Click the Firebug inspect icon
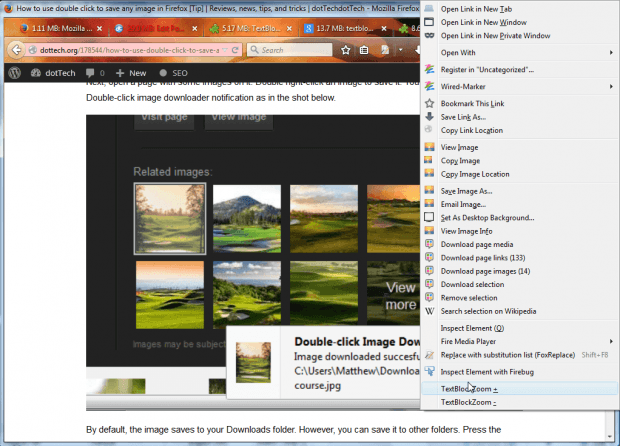 click(x=429, y=371)
